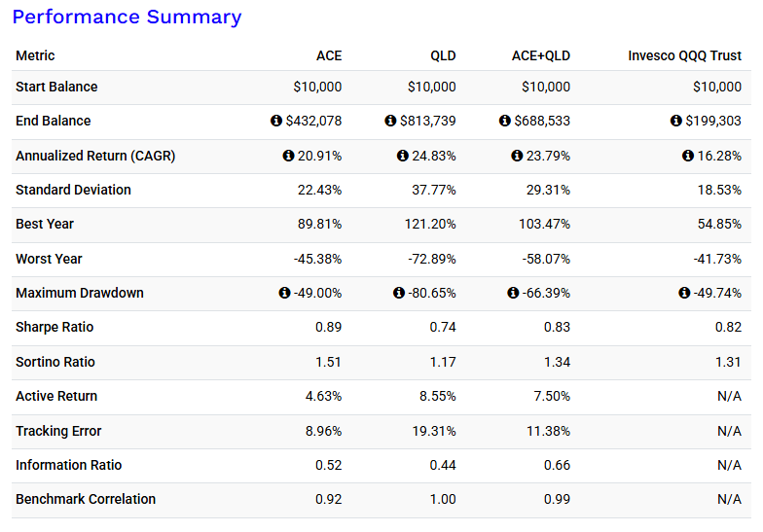The image size is (763, 532).
Task: Click info icon beside ACE+QLD End Balance $688,533
Action: (x=504, y=121)
